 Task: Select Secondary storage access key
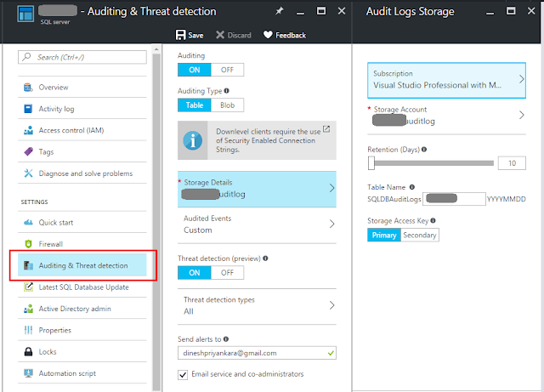(x=420, y=235)
